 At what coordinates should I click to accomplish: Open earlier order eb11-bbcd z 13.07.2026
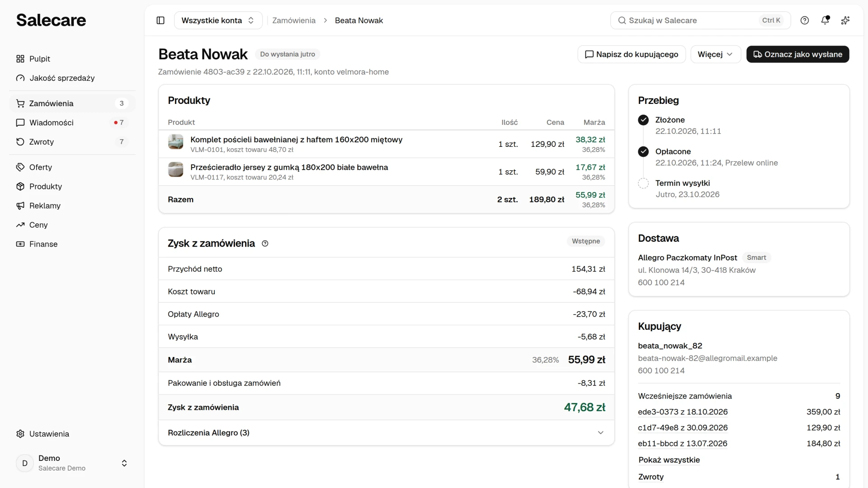pos(683,444)
